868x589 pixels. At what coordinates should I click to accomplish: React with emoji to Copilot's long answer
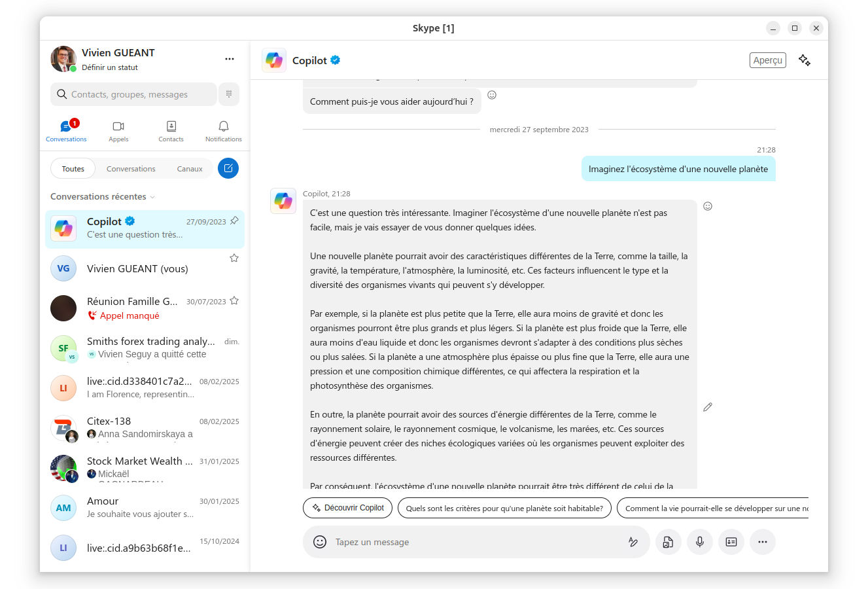point(708,206)
